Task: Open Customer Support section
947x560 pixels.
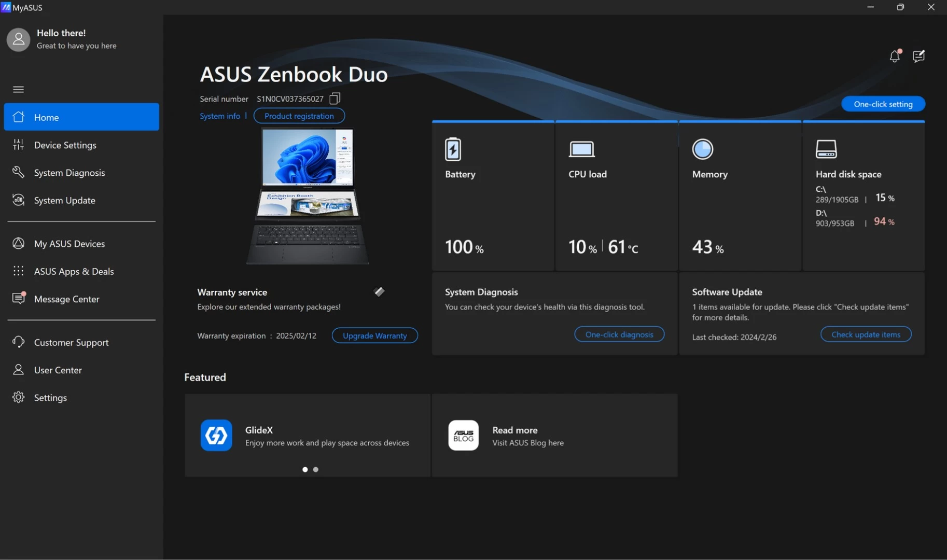Action: click(x=81, y=342)
